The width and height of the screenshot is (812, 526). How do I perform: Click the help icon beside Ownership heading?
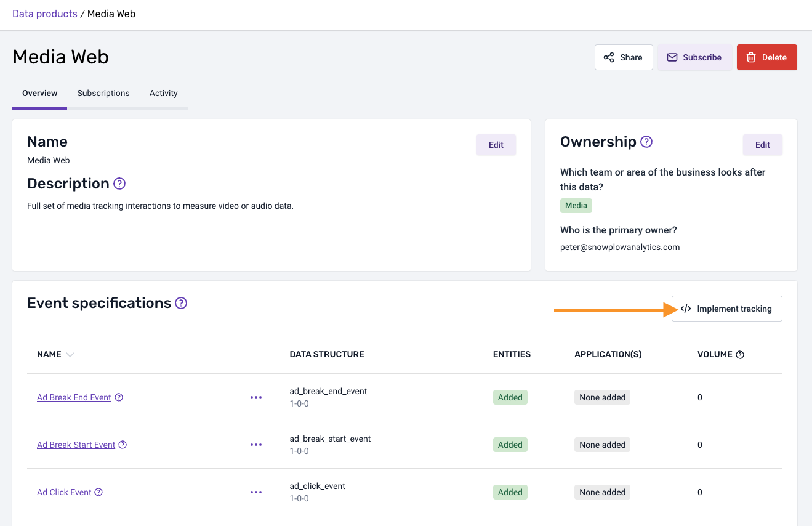click(646, 142)
